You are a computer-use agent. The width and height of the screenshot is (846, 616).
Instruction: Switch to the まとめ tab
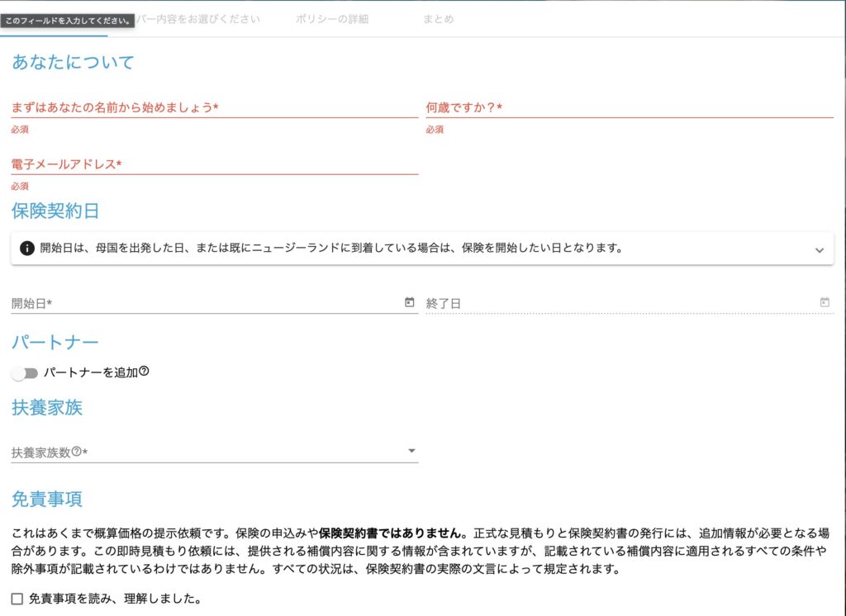click(438, 19)
